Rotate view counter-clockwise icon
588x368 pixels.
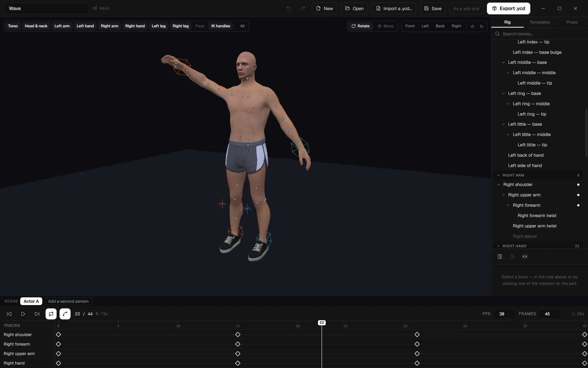pyautogui.click(x=472, y=26)
